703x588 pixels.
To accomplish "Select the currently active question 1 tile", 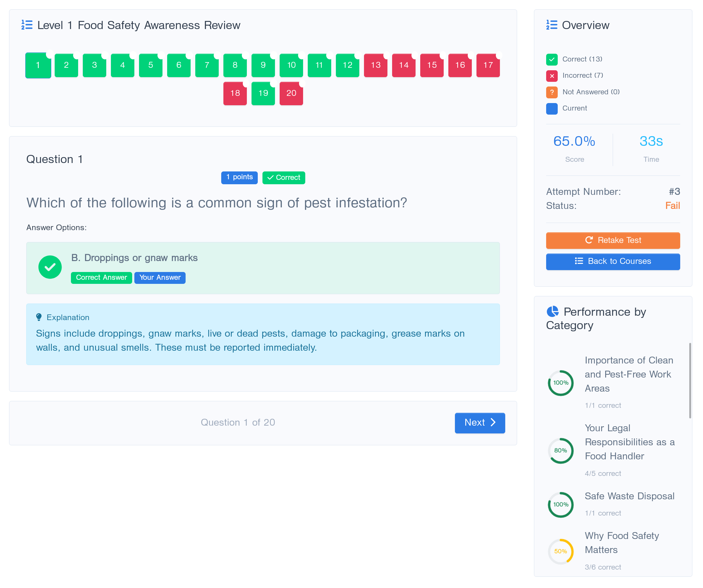I will click(38, 65).
